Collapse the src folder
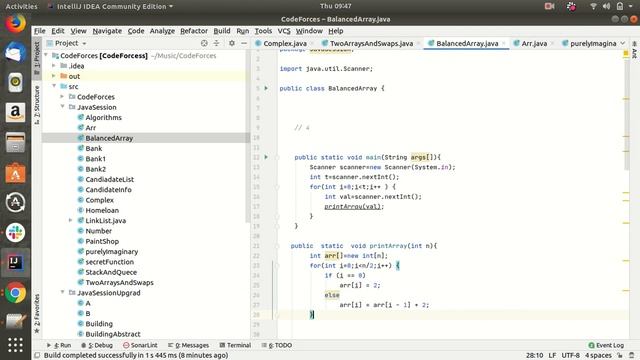This screenshot has height=360, width=640. coord(54,86)
